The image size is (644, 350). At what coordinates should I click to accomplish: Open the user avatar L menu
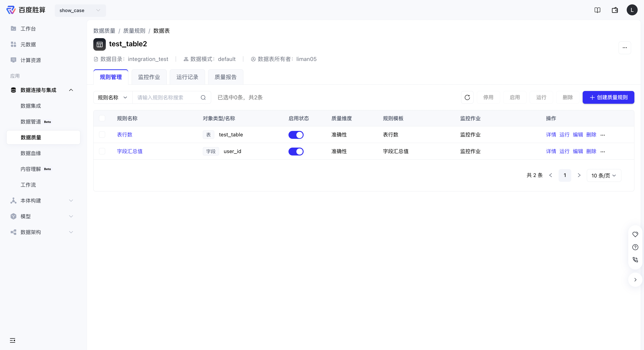point(632,10)
